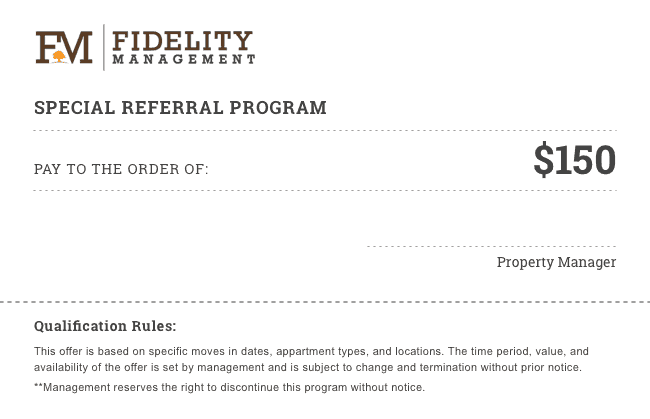The image size is (650, 419).
Task: Click the Qualification Rules heading
Action: click(x=105, y=326)
